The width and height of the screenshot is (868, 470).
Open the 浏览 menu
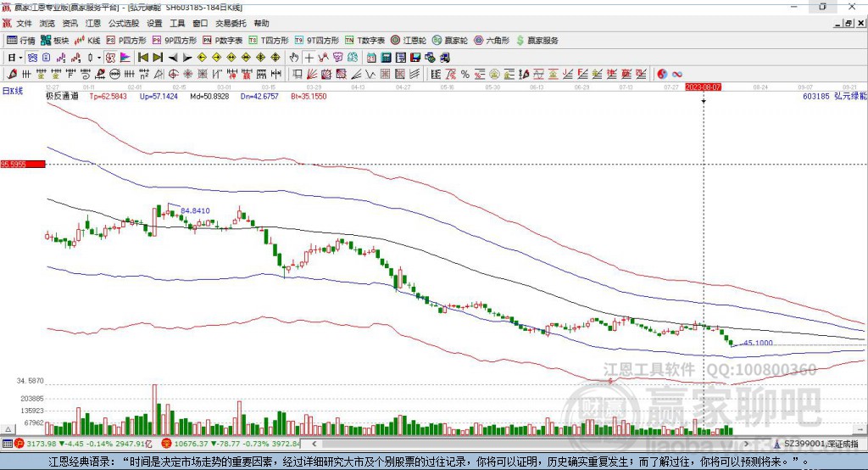coord(47,23)
